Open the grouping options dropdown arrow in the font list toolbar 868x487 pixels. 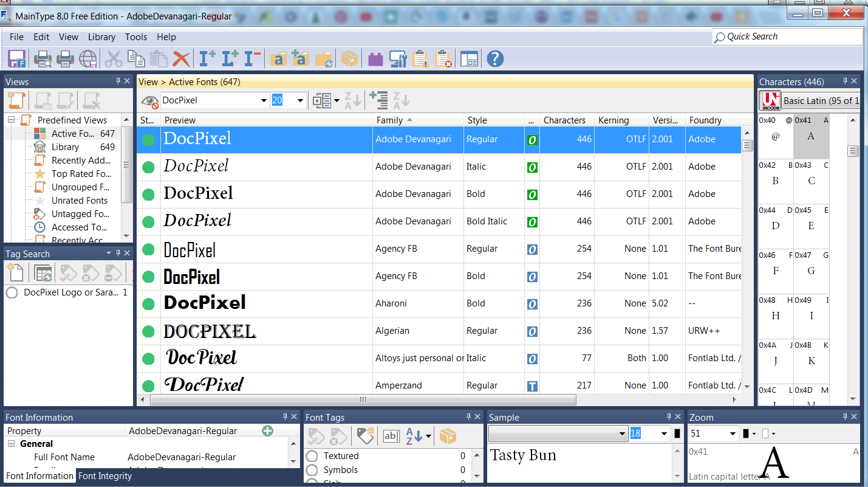(337, 101)
